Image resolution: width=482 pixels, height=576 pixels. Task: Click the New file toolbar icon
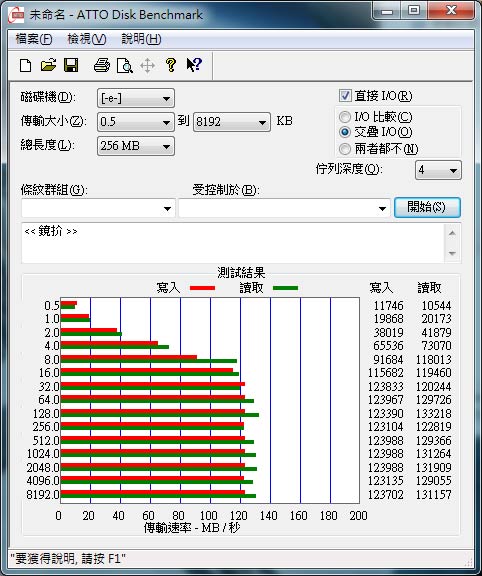(x=25, y=66)
